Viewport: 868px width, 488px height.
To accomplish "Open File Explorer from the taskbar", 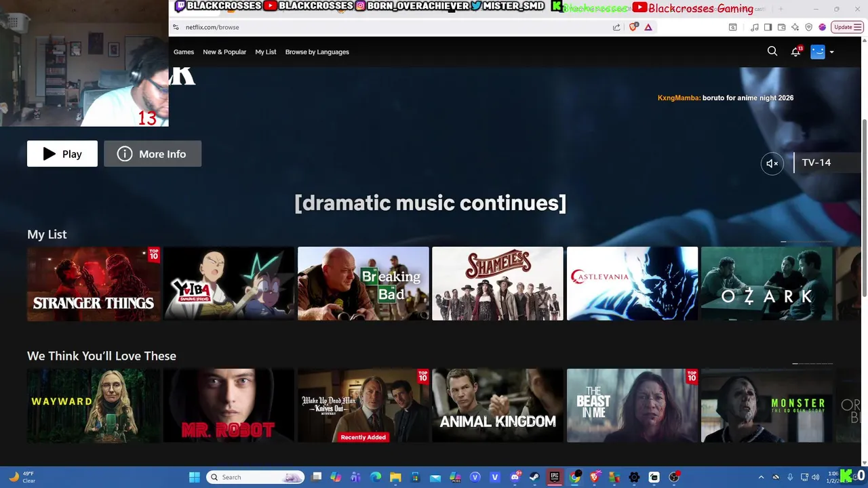I will (395, 477).
